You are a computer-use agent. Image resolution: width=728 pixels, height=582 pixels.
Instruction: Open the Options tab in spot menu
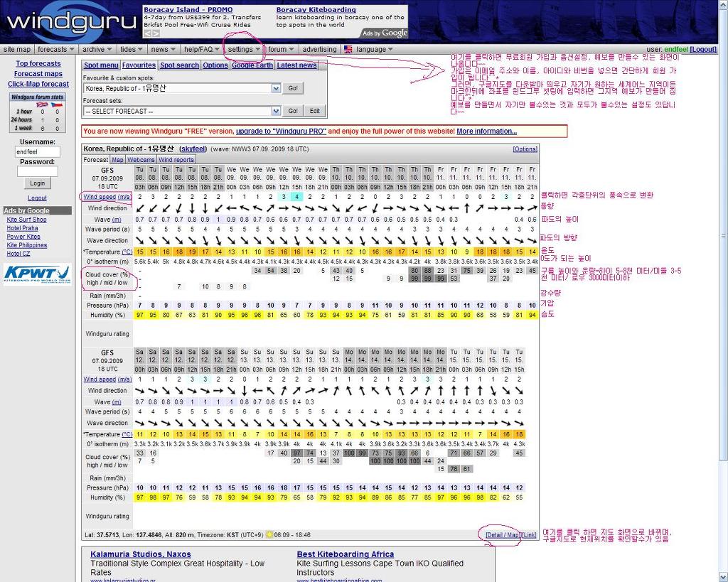point(215,65)
